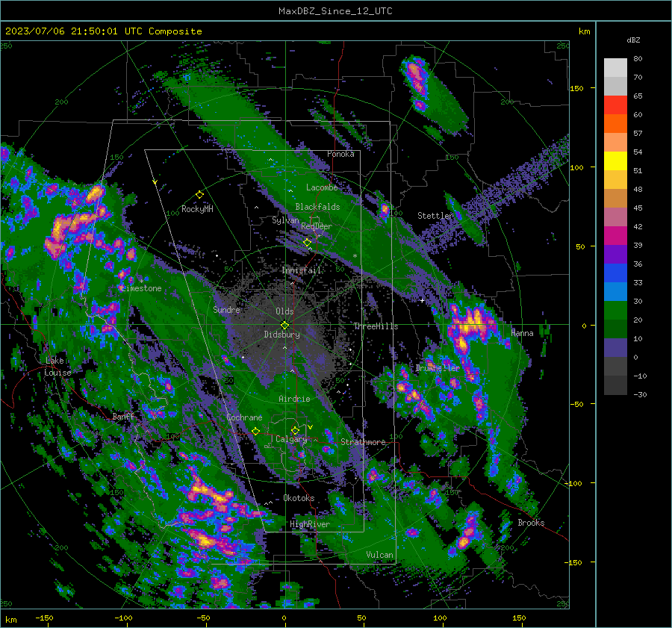The width and height of the screenshot is (672, 628).
Task: Select the Lacombe town label
Action: (321, 187)
